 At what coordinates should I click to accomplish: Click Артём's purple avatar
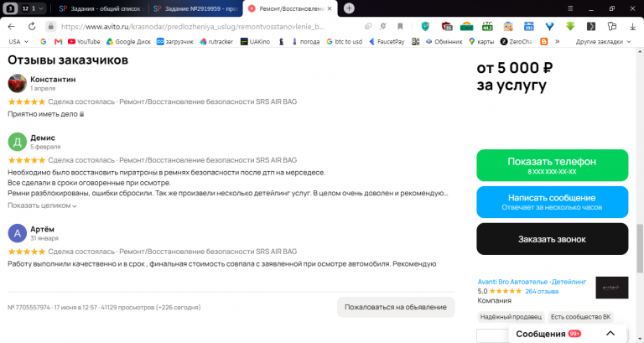pyautogui.click(x=18, y=233)
